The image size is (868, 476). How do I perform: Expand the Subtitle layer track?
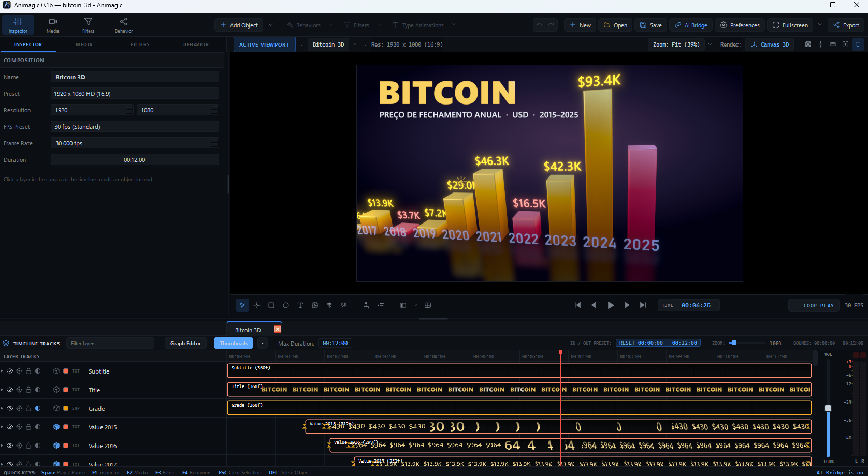tap(2, 371)
